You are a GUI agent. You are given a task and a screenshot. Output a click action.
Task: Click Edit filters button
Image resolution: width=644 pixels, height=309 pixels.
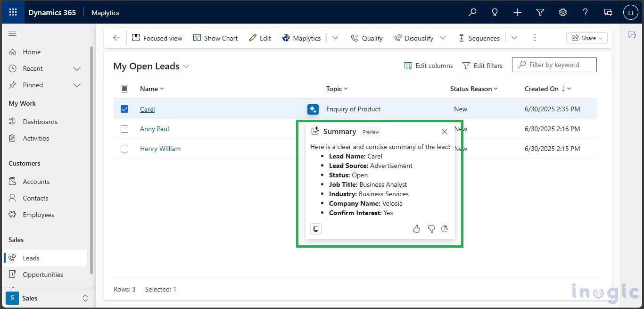[482, 66]
